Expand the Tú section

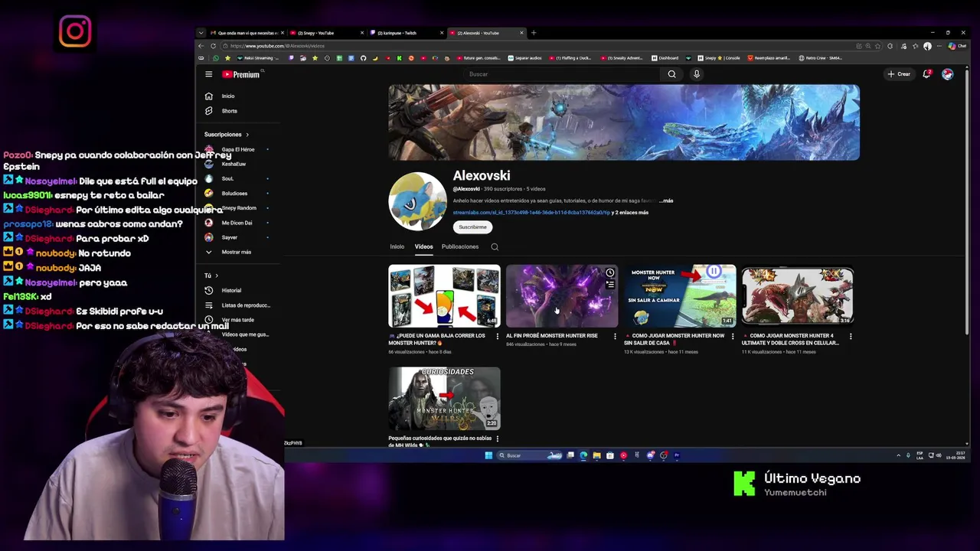211,275
